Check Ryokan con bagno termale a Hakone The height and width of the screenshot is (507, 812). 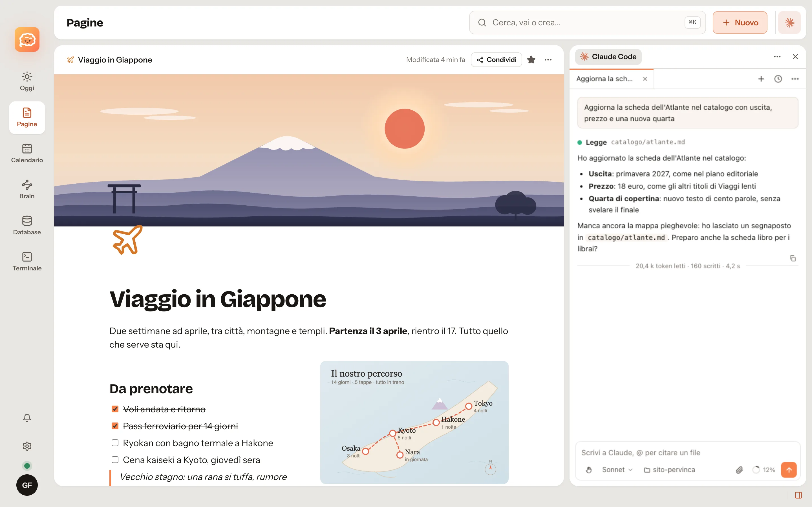[115, 443]
